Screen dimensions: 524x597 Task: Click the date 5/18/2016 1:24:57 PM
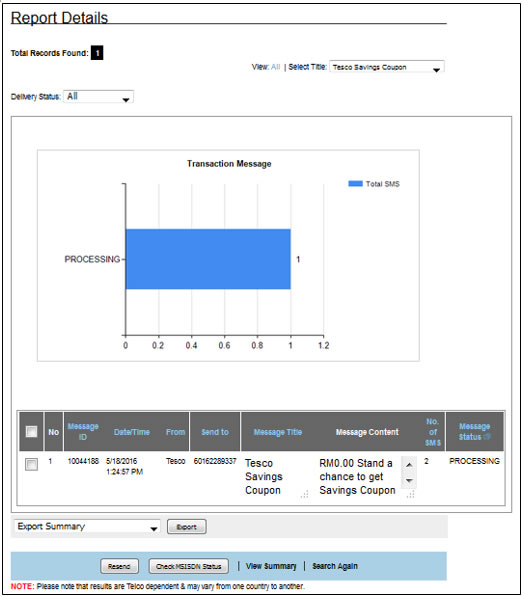pyautogui.click(x=125, y=466)
